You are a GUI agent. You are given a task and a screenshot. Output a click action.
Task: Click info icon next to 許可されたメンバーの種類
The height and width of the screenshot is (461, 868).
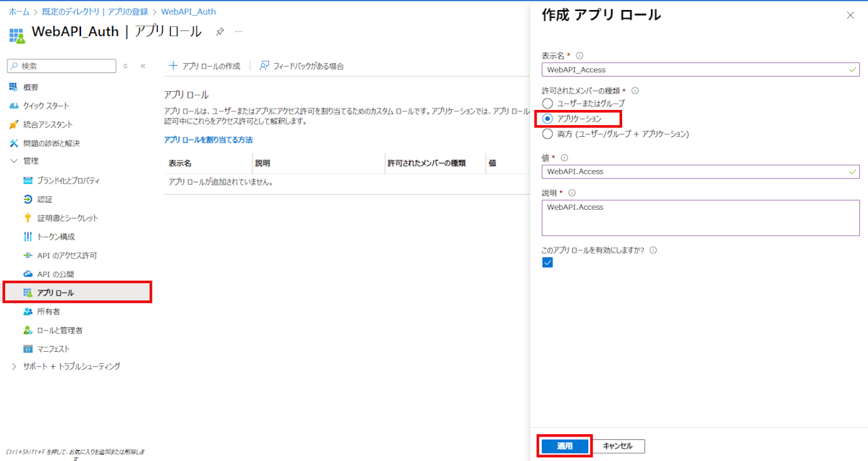tap(635, 90)
